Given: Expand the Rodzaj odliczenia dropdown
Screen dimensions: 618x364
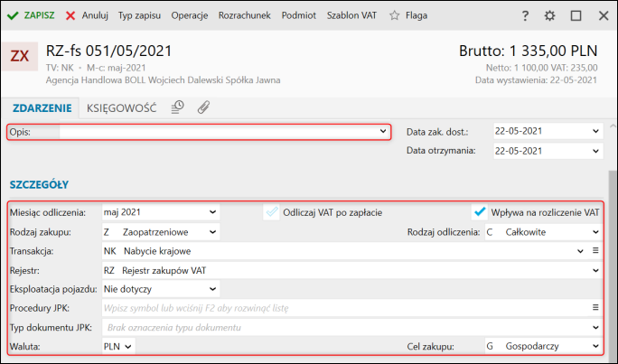Looking at the screenshot, I should coord(595,232).
